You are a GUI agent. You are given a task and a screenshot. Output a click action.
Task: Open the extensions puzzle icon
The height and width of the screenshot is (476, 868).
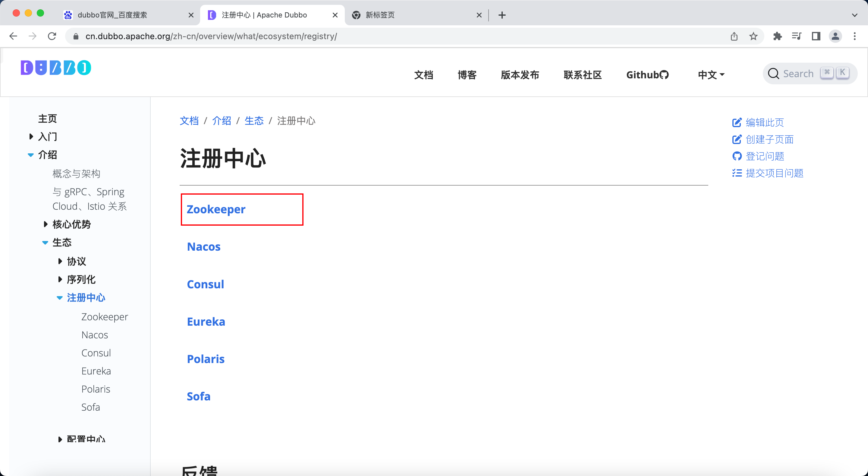coord(777,36)
